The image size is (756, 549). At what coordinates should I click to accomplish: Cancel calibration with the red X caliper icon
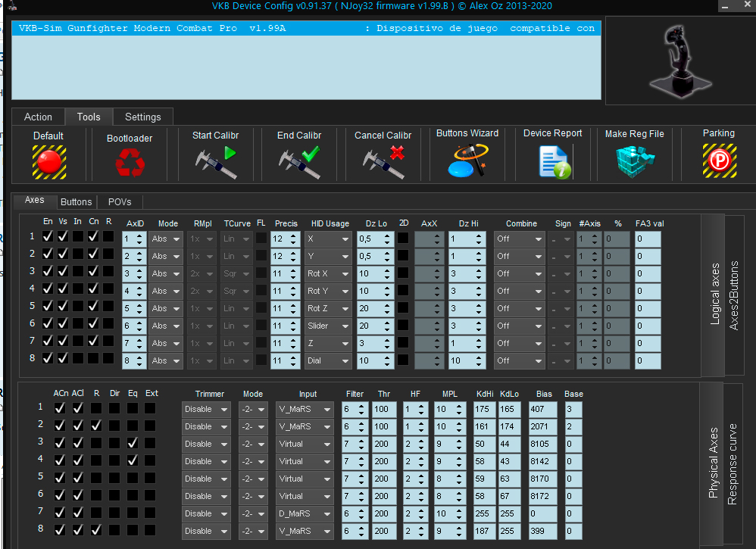tap(383, 163)
